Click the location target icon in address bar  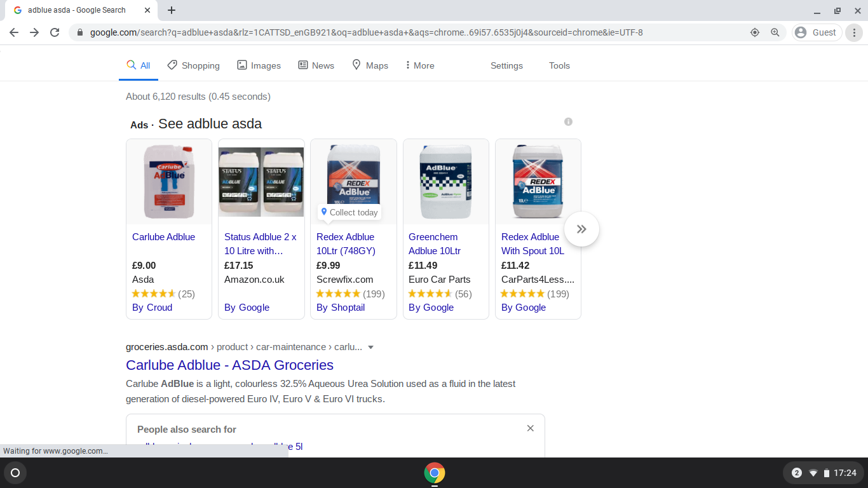pos(755,32)
